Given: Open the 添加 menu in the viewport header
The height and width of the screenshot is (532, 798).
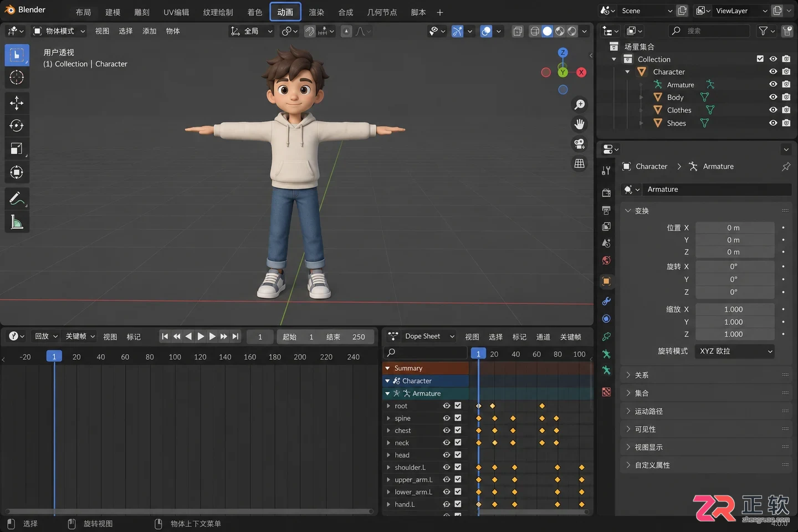Looking at the screenshot, I should coord(150,31).
